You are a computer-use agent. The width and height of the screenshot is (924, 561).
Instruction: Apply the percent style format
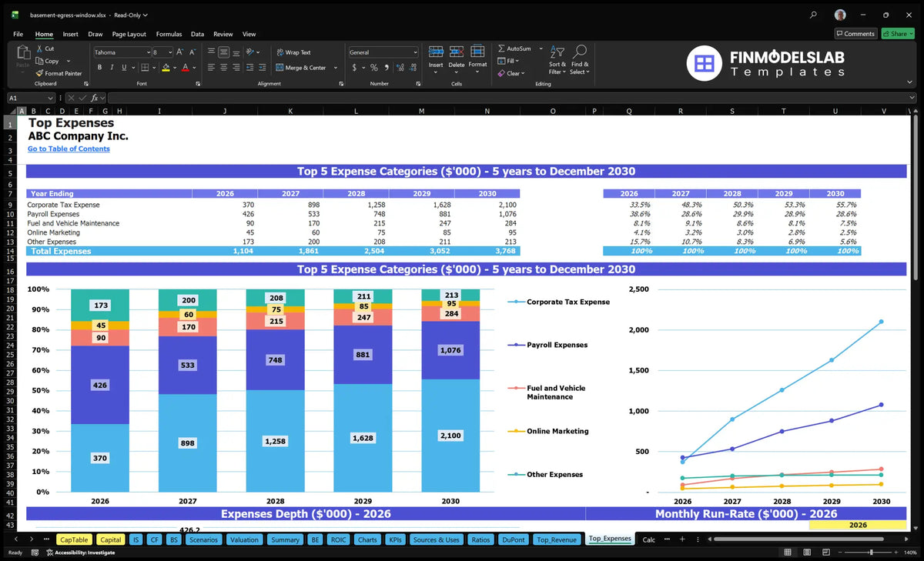pyautogui.click(x=373, y=68)
